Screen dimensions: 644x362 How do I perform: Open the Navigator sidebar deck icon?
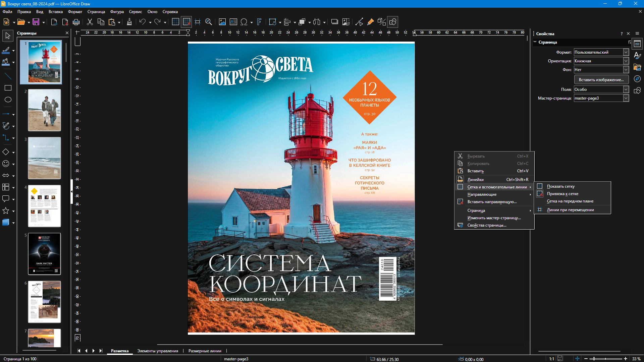(x=637, y=79)
